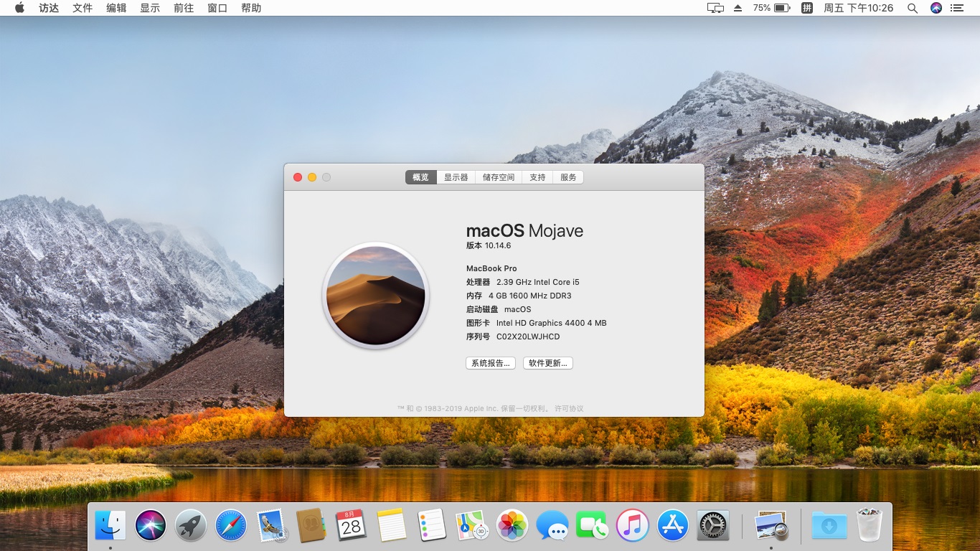The image size is (980, 551).
Task: Open Finder from the Dock
Action: [x=110, y=526]
